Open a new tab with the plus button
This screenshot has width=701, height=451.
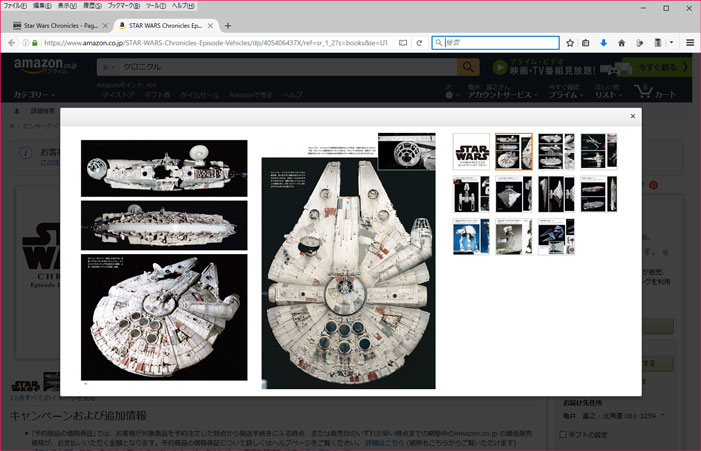tap(228, 26)
